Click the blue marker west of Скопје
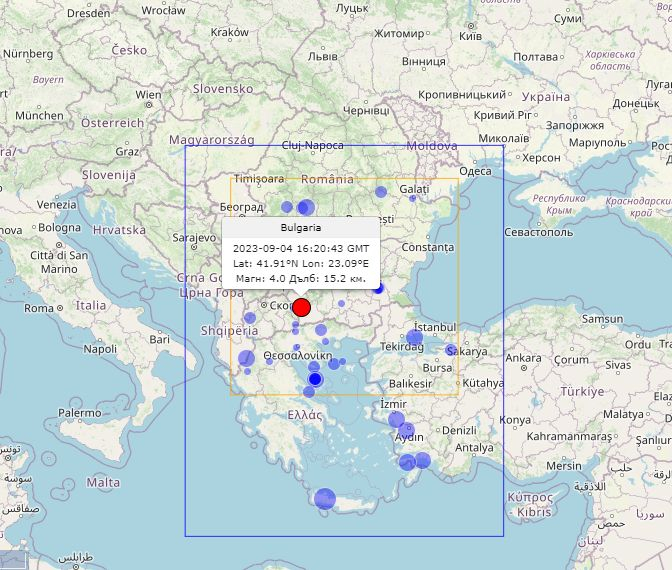The height and width of the screenshot is (570, 672). pos(249,318)
